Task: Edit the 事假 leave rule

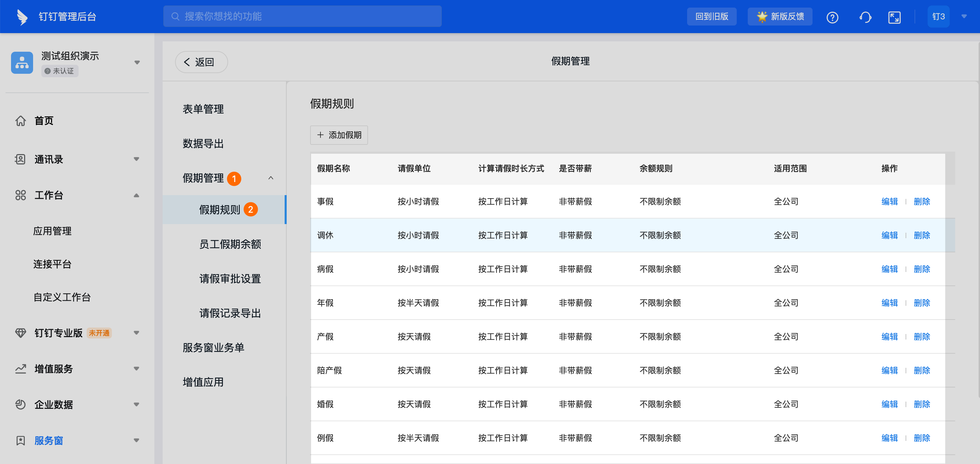Action: point(889,201)
